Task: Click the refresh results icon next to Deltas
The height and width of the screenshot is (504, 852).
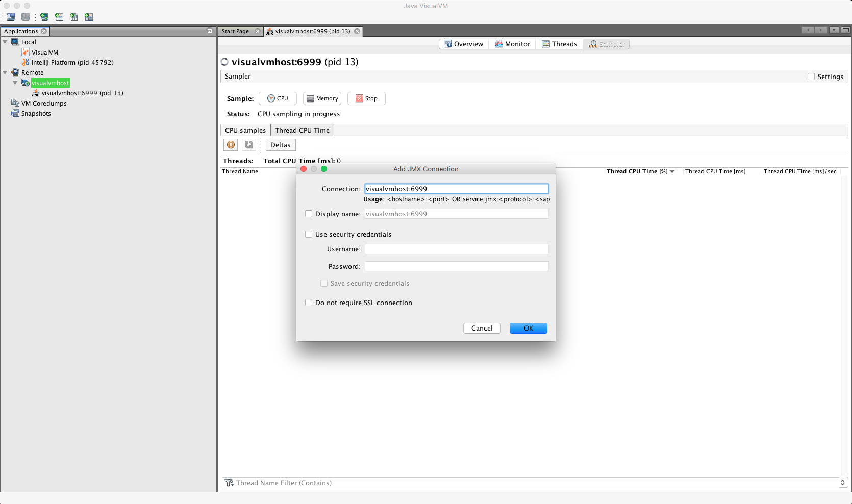Action: coord(249,145)
